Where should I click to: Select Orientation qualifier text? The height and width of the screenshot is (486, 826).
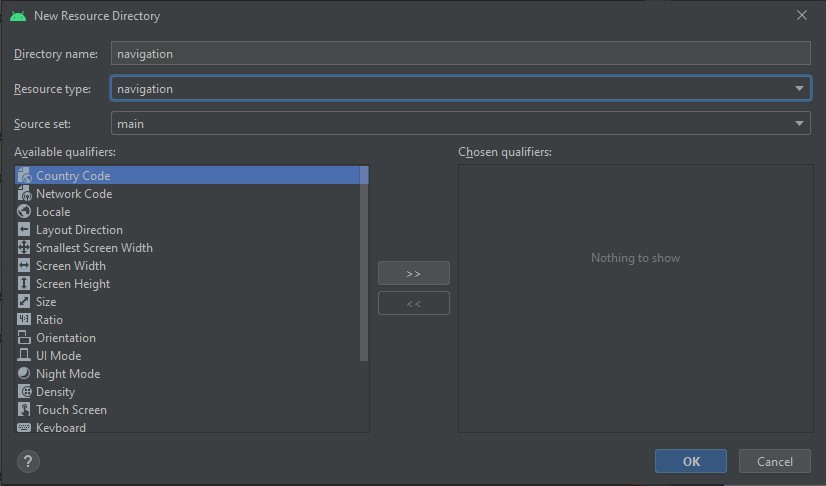tap(66, 338)
